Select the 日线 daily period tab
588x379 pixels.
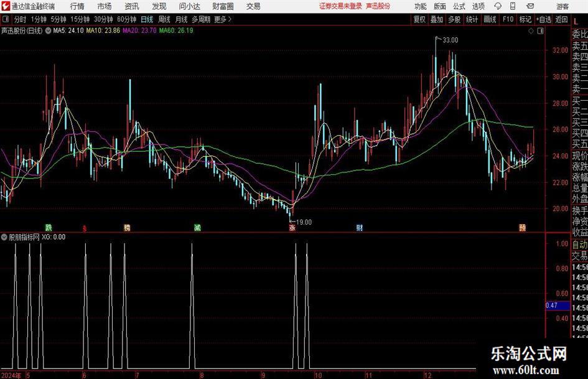[x=147, y=19]
